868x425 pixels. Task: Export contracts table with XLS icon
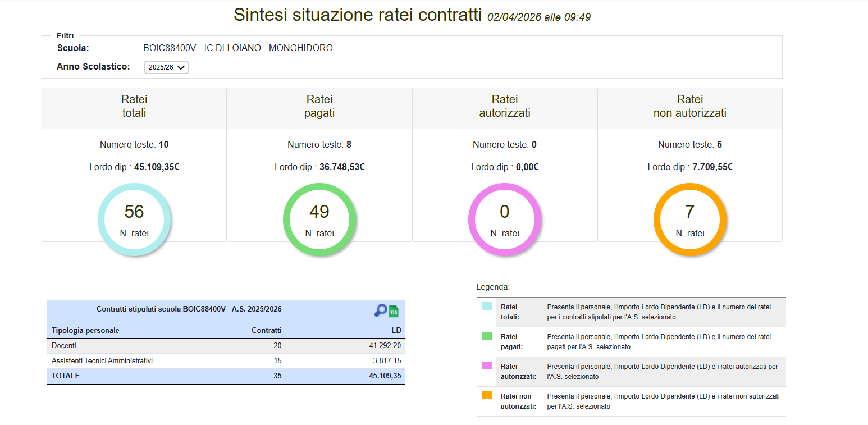(394, 312)
